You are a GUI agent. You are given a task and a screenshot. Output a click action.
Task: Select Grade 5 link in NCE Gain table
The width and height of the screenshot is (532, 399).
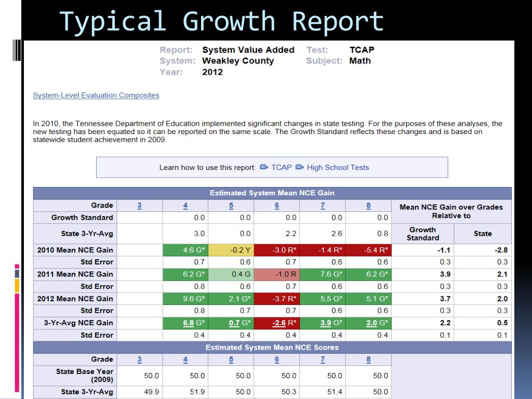(x=231, y=206)
